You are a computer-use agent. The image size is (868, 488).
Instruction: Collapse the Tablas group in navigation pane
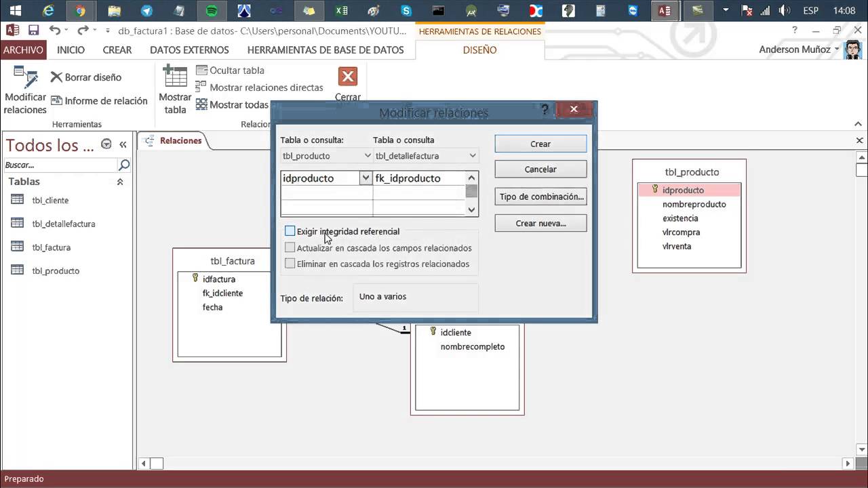pyautogui.click(x=120, y=182)
